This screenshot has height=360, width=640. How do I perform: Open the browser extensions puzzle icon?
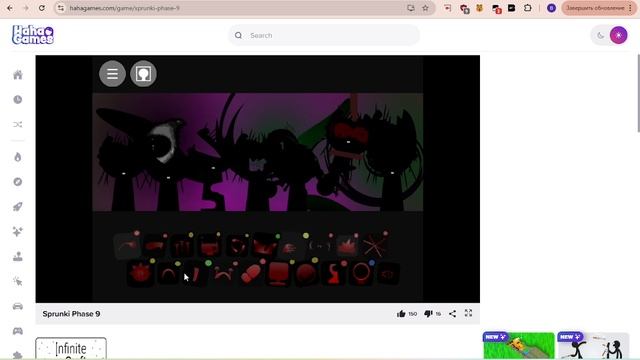tap(528, 8)
